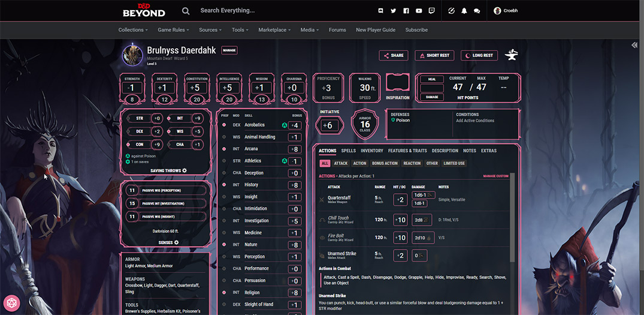Click the search magnifier icon
The width and height of the screenshot is (644, 315).
(186, 11)
